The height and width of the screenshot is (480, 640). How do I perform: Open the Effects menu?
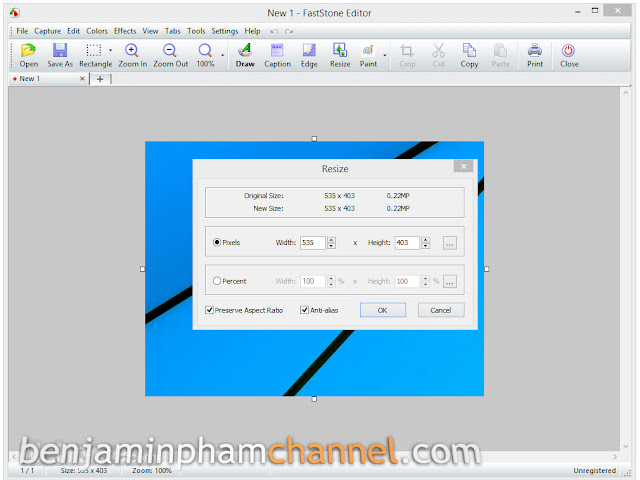click(125, 31)
